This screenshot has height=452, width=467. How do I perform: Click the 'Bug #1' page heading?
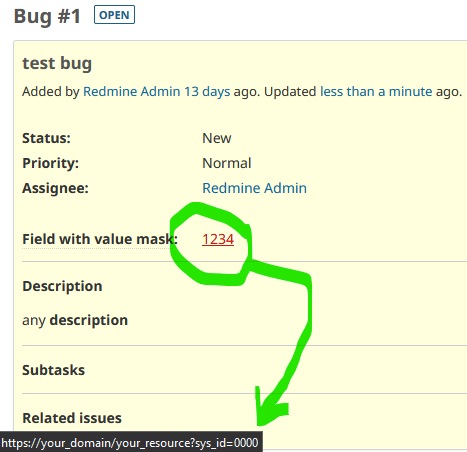point(47,16)
